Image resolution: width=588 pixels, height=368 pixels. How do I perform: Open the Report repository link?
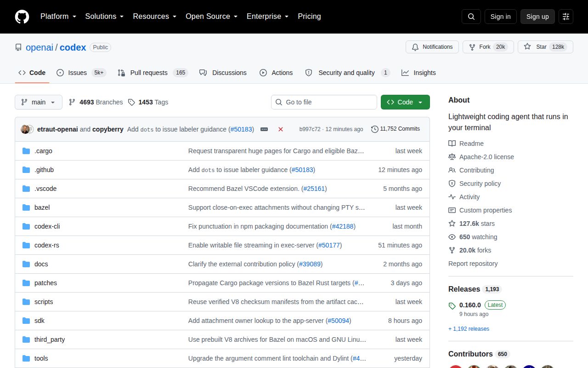[x=473, y=264]
